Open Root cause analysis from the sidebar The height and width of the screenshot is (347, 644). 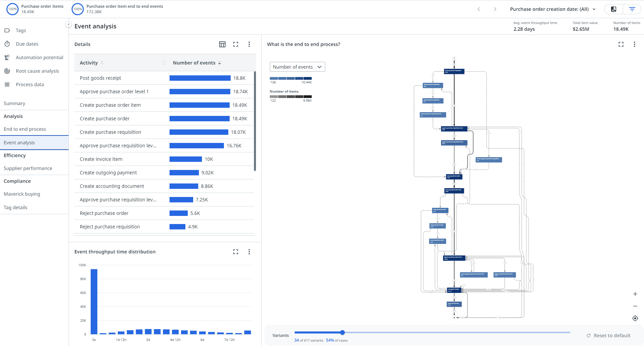7,71
